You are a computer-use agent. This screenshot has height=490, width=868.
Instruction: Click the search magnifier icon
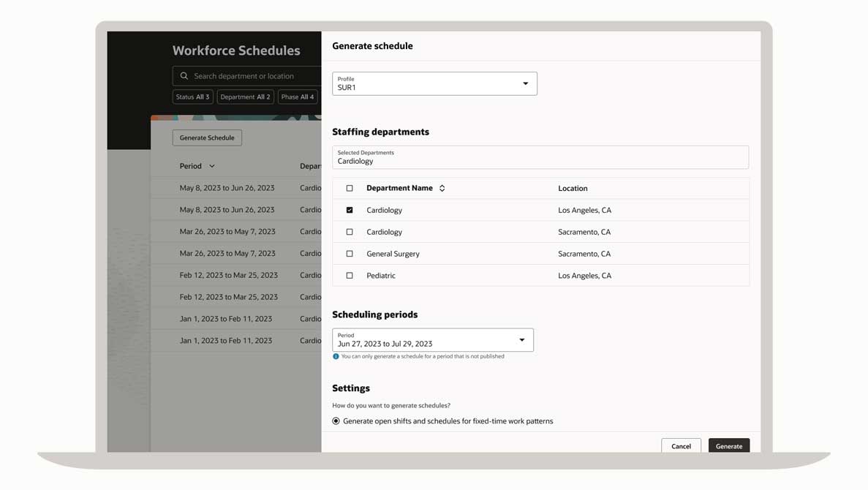(184, 76)
